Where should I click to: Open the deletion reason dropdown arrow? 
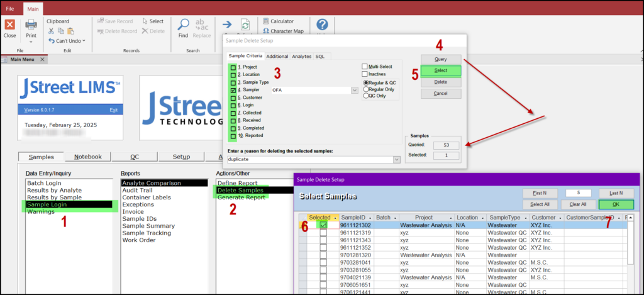[397, 159]
